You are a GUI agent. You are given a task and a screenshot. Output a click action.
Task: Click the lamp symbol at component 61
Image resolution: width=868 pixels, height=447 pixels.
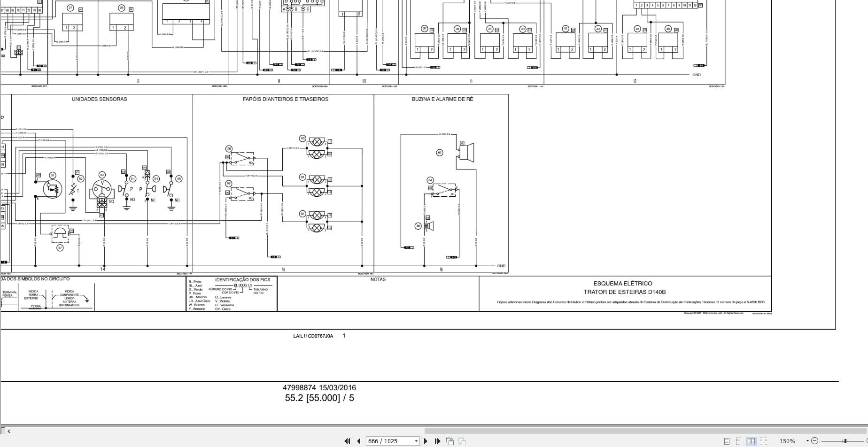317,186
